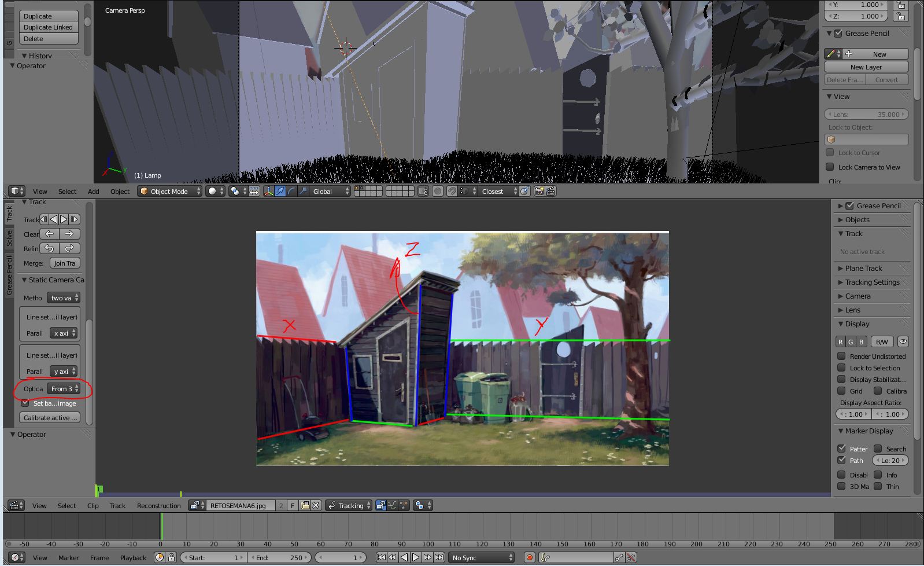Open the pivot point selector in 3D view
This screenshot has height=566, width=924.
tap(238, 191)
